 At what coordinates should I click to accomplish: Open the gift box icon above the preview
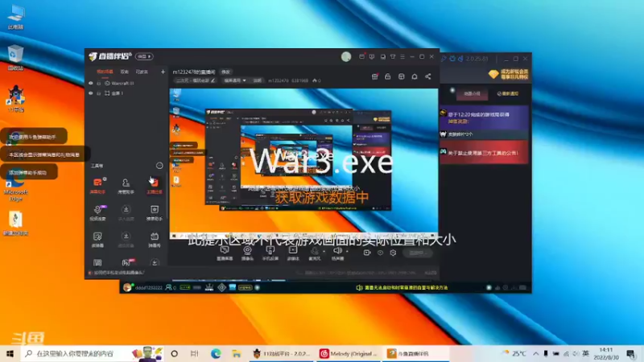pos(374,76)
